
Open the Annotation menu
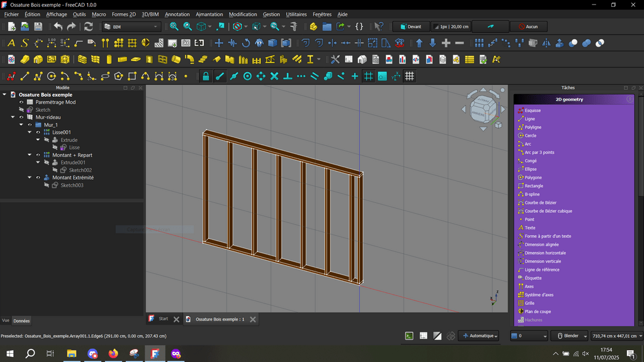pos(177,14)
